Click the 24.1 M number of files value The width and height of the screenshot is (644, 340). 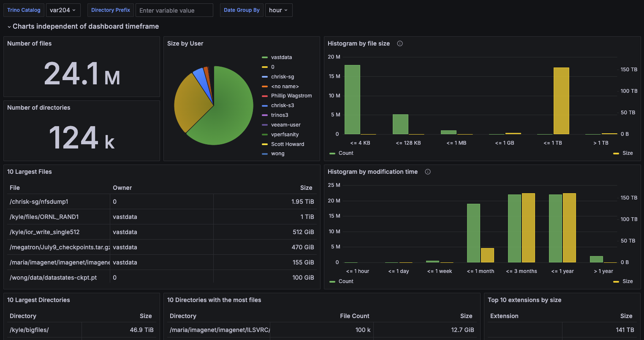coord(82,74)
